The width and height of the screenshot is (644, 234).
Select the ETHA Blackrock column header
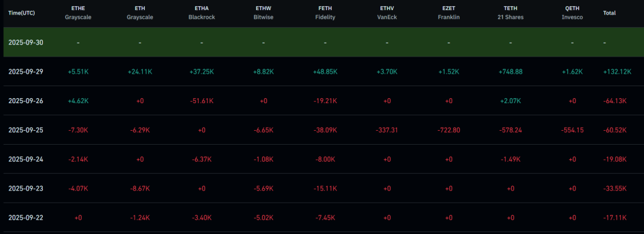[202, 13]
